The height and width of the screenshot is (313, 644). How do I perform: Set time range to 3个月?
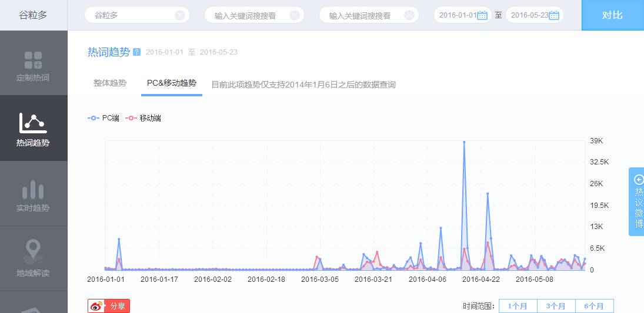556,306
